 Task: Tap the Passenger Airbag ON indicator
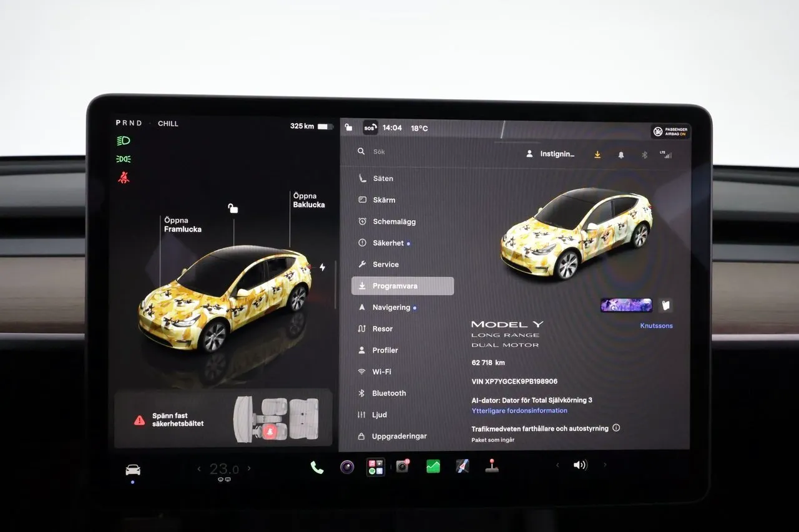(671, 132)
